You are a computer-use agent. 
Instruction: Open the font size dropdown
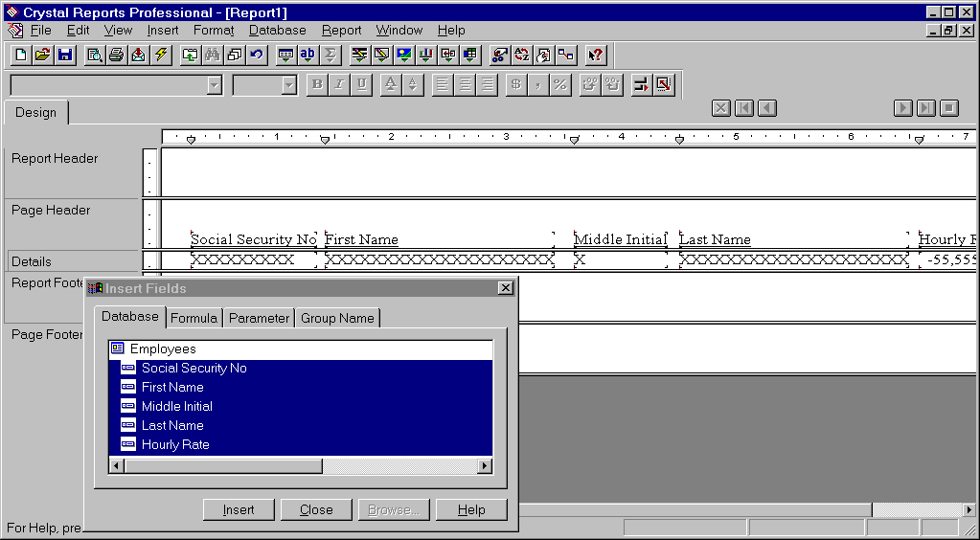click(289, 85)
